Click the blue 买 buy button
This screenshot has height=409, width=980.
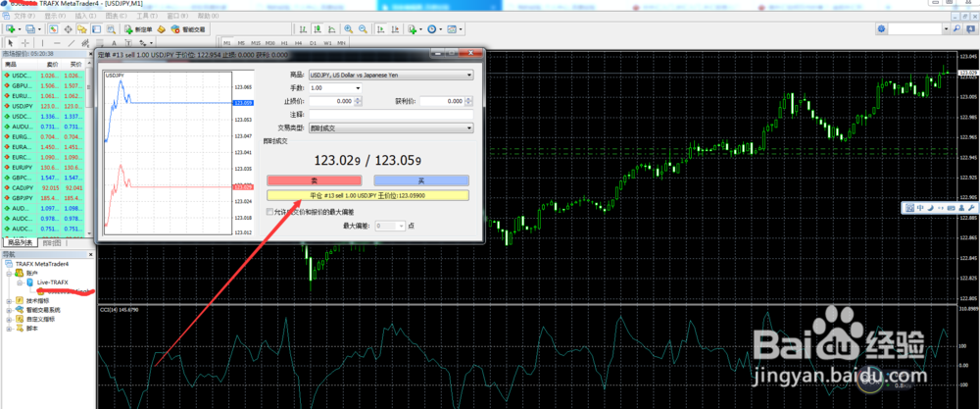(421, 180)
